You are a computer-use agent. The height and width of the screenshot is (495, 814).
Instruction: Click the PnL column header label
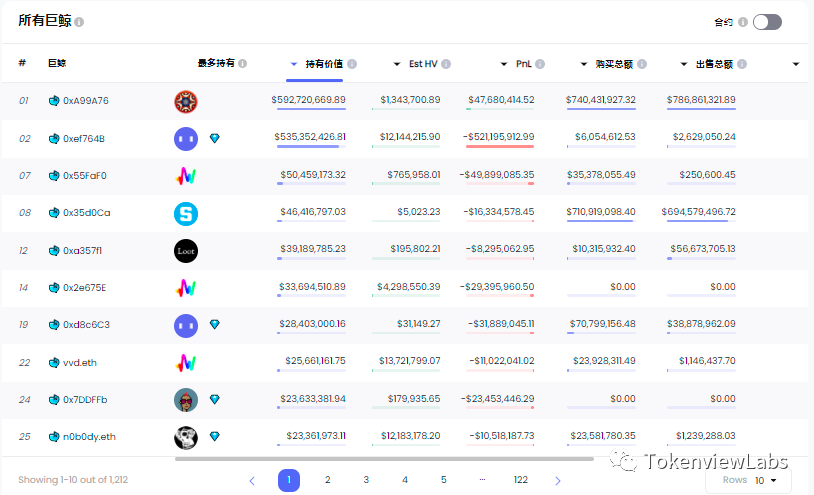(524, 64)
